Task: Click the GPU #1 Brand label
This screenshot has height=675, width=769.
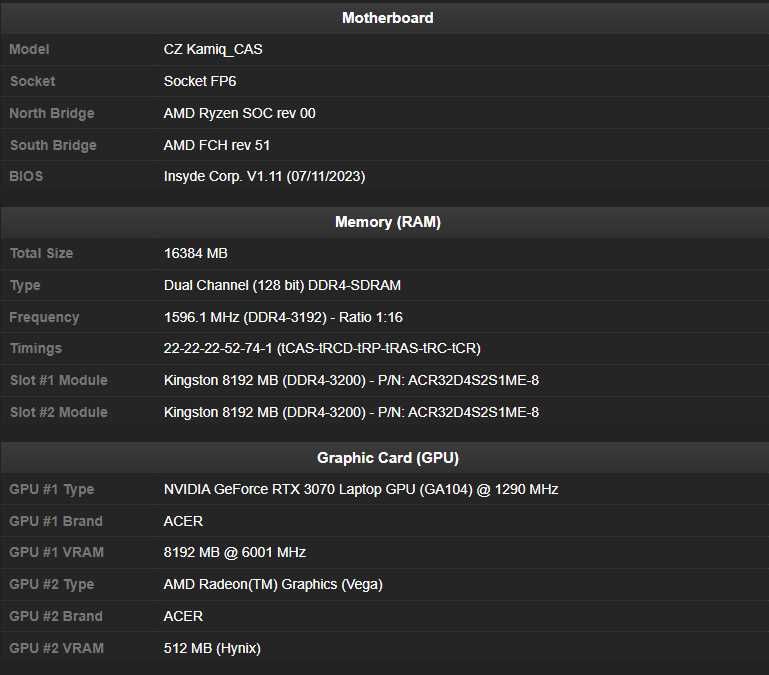Action: tap(56, 521)
